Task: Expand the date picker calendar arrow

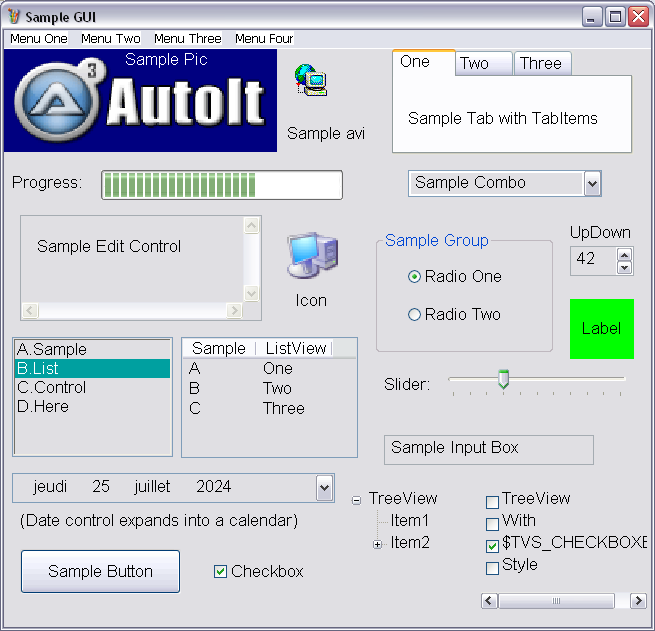Action: [x=324, y=487]
